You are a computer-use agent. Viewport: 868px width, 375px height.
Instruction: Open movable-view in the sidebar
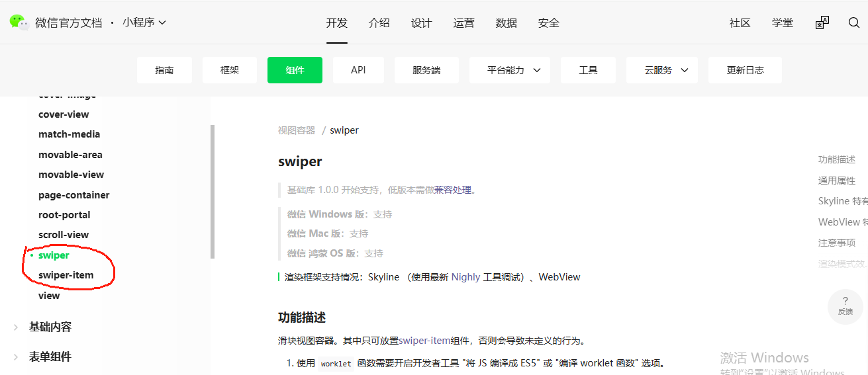pyautogui.click(x=72, y=175)
